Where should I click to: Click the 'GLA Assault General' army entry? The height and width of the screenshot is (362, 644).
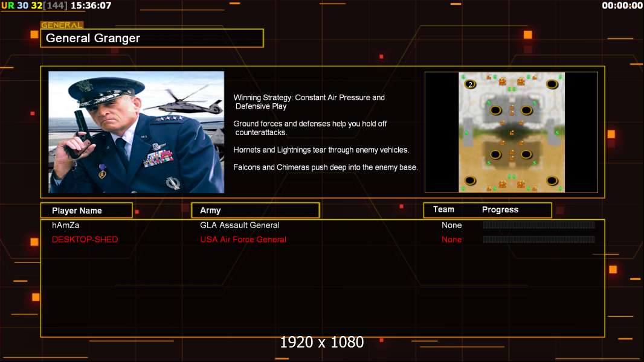[x=240, y=225]
